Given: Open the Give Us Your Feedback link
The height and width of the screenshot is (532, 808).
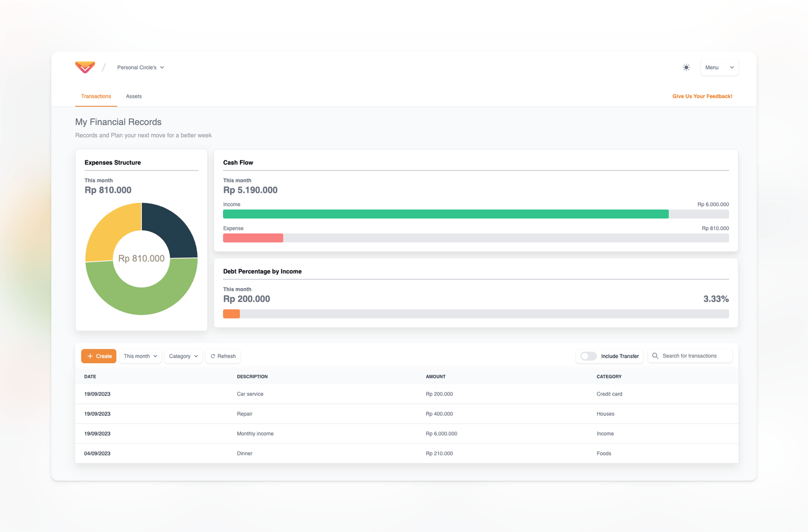Looking at the screenshot, I should click(x=702, y=96).
